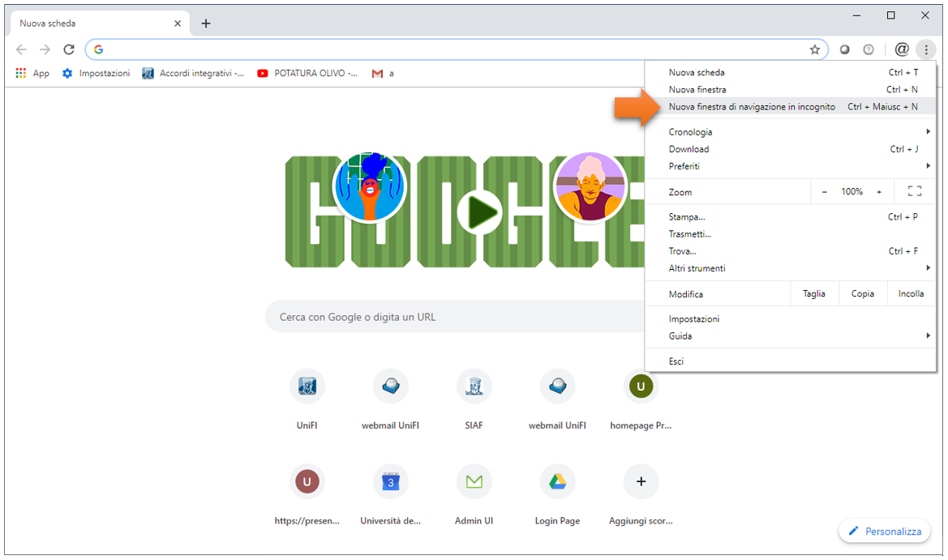
Task: Open the UniFI shortcut tile
Action: point(307,399)
